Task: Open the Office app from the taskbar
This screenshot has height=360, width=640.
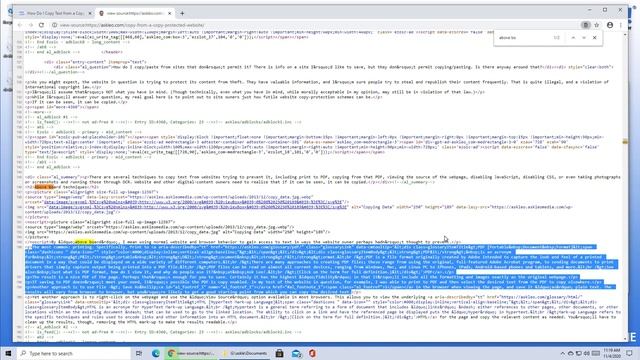Action: 312,353
